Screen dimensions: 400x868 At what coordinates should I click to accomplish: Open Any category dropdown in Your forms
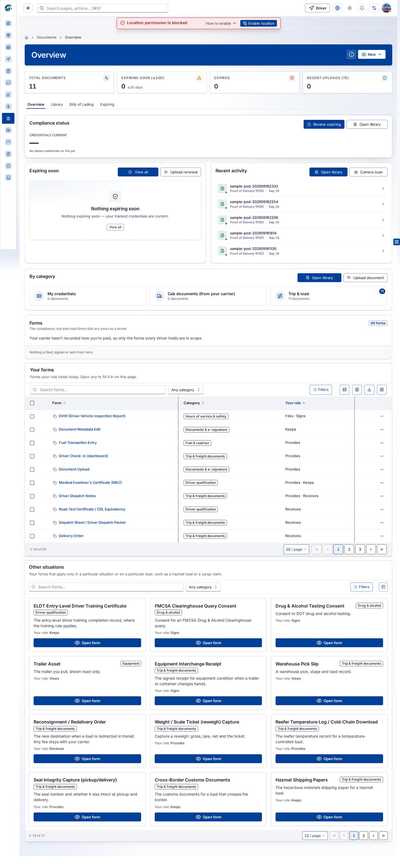[x=186, y=390]
